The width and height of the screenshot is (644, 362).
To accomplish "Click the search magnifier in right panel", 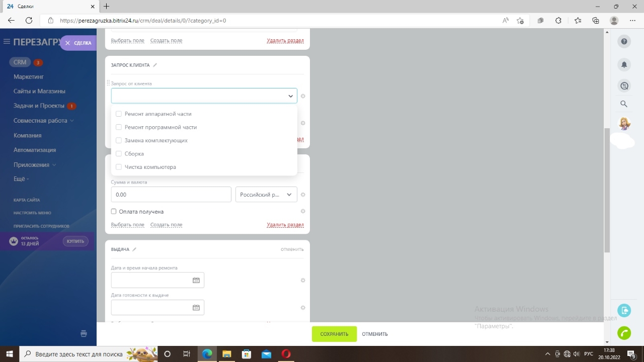I will (x=624, y=104).
